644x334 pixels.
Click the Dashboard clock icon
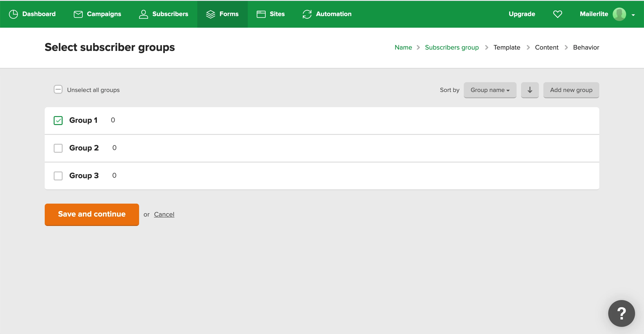point(13,14)
